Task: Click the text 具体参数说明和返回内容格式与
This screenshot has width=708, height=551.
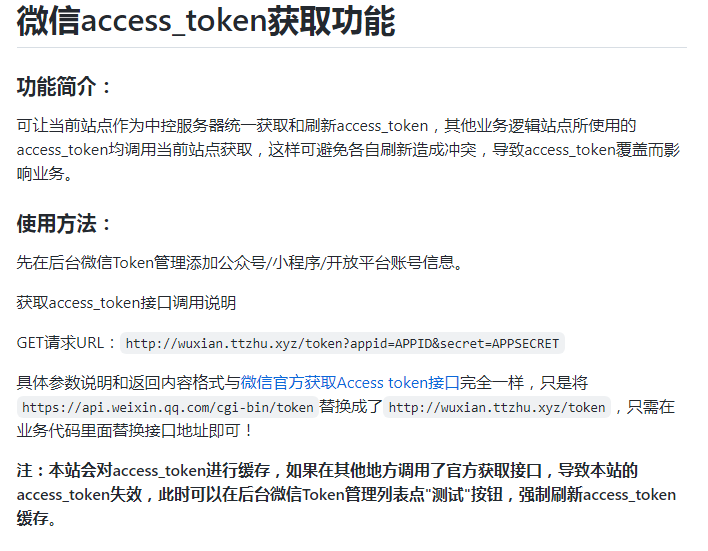Action: tap(129, 383)
